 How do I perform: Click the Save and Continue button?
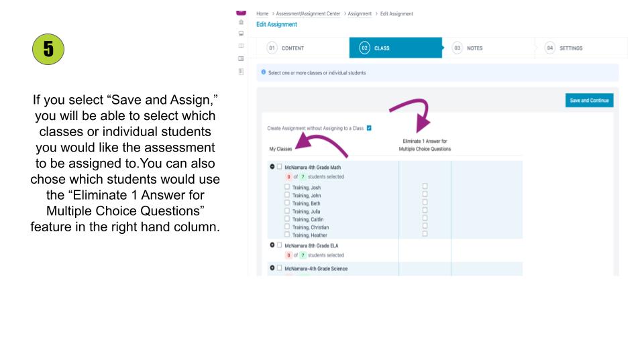click(589, 100)
